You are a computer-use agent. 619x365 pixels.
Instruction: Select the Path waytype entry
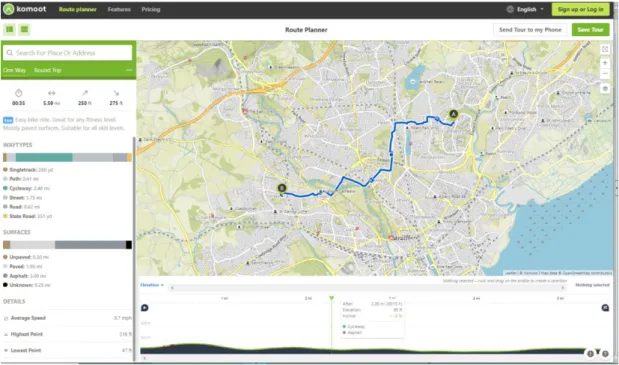click(21, 179)
